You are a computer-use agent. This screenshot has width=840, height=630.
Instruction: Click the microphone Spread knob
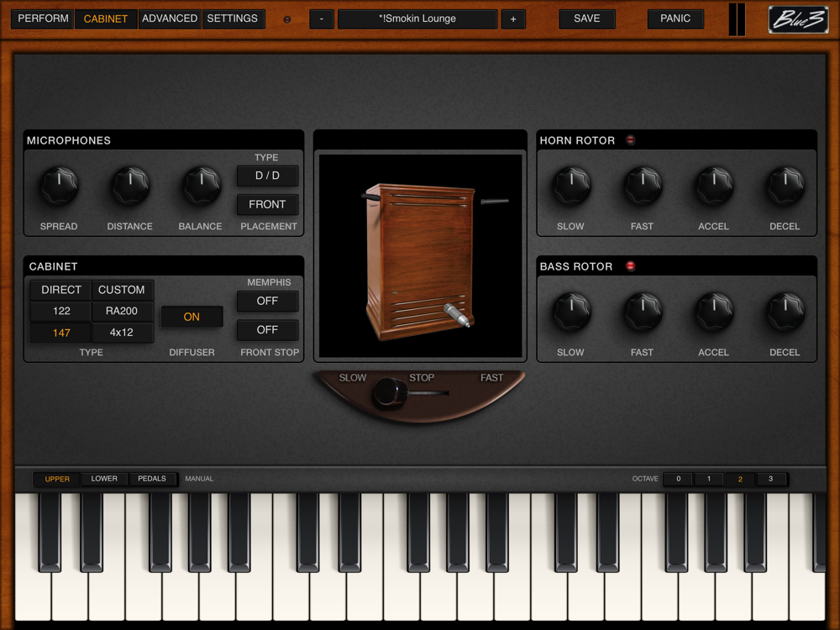59,186
